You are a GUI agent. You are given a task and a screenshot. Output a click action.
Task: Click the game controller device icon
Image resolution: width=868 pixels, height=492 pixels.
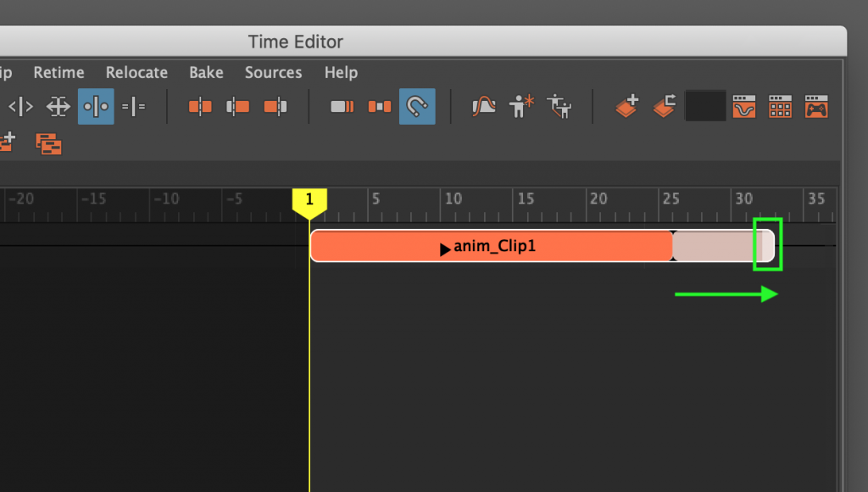pyautogui.click(x=817, y=106)
